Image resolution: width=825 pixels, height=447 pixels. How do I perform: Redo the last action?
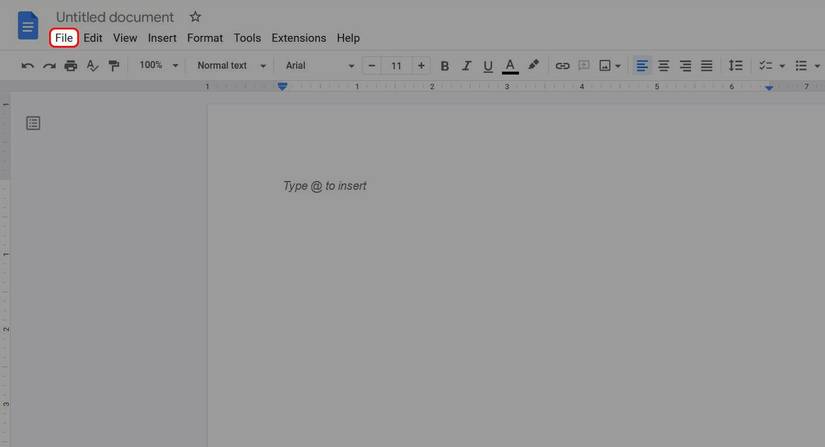(49, 66)
